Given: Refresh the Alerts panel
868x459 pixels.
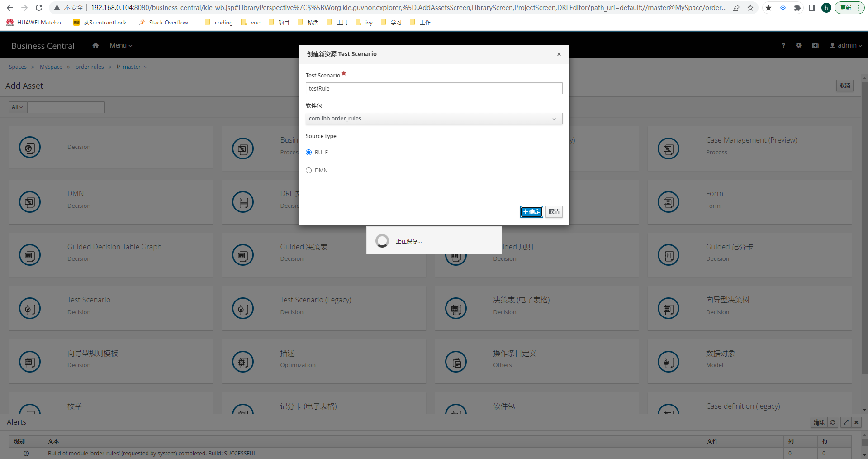Looking at the screenshot, I should (833, 422).
